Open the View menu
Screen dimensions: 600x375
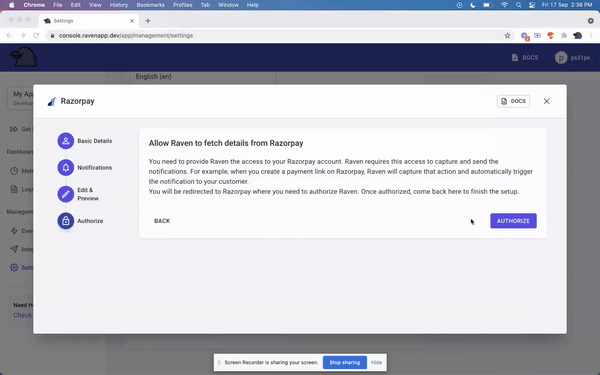click(95, 5)
